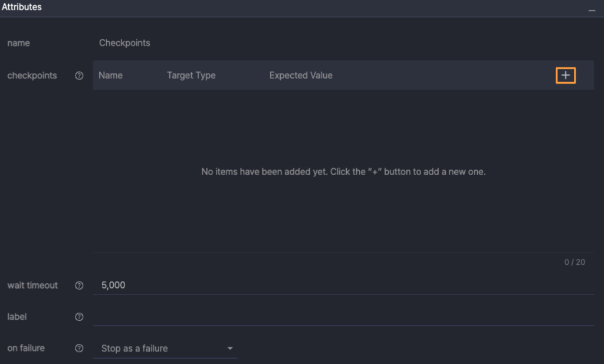The image size is (604, 364).
Task: Click the Expected Value column header
Action: click(301, 76)
